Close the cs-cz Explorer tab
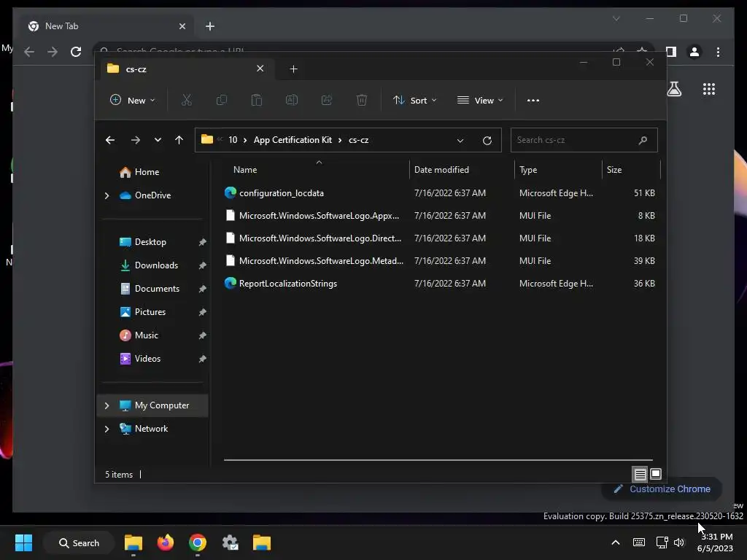 [260, 69]
